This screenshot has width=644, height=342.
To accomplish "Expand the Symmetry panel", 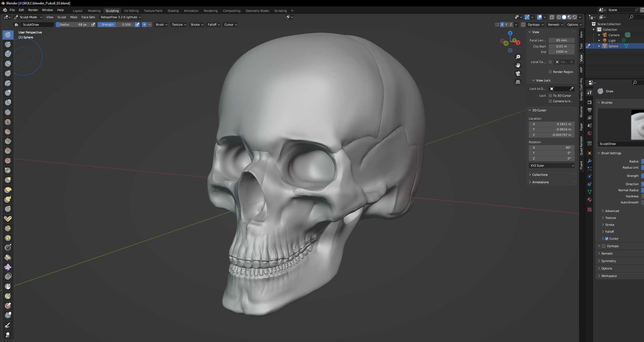I will [x=608, y=261].
